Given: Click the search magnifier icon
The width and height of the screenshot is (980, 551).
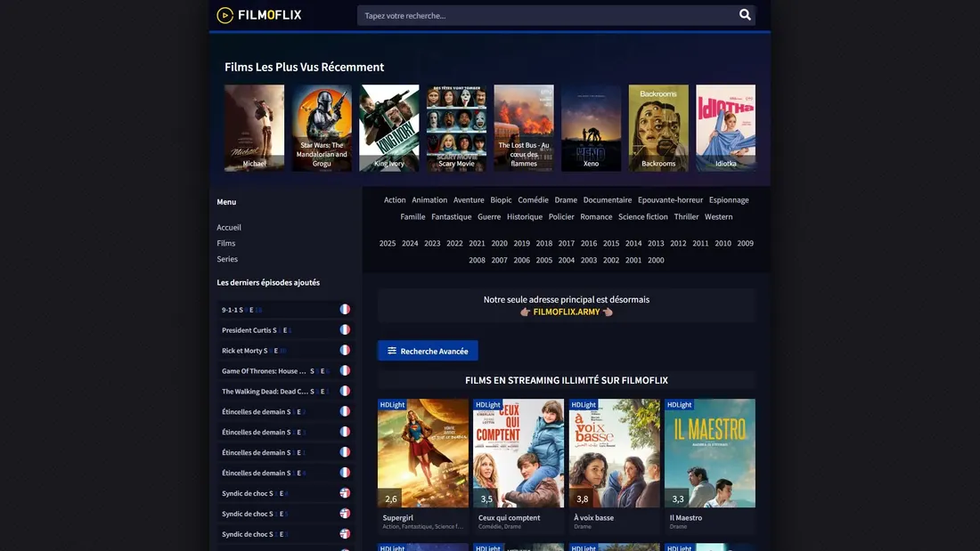Looking at the screenshot, I should pos(745,15).
